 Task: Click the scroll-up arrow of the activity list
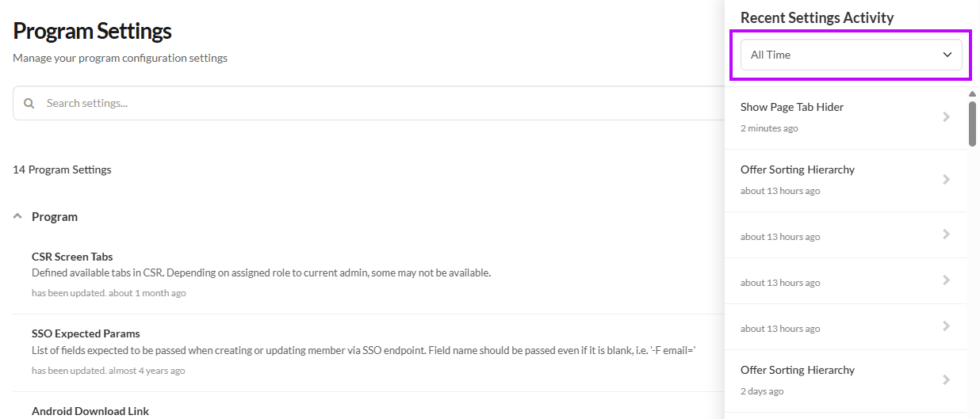tap(973, 94)
